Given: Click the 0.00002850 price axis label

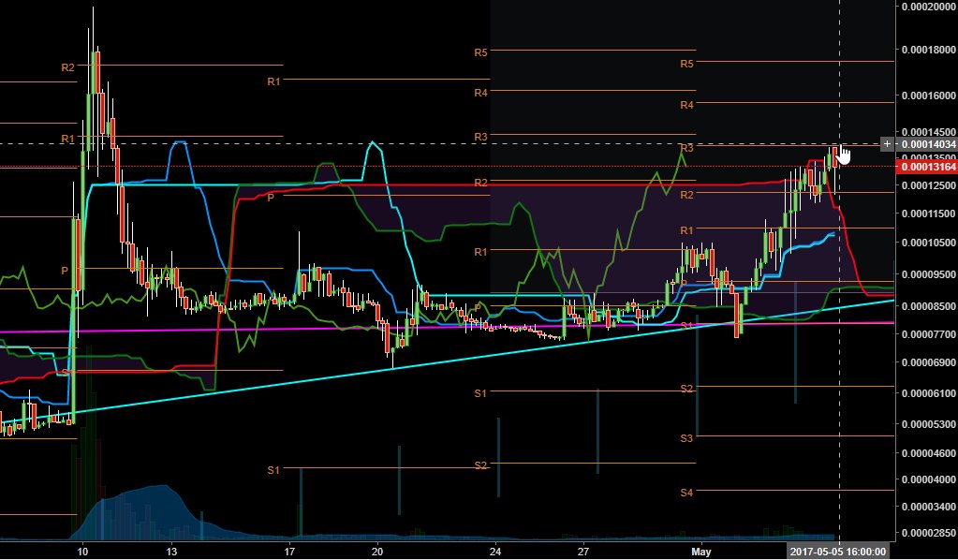Looking at the screenshot, I should (x=929, y=533).
